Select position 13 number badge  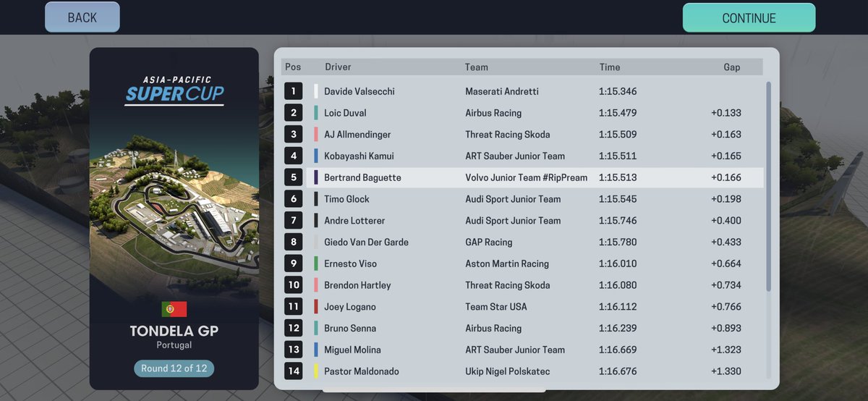(x=294, y=350)
